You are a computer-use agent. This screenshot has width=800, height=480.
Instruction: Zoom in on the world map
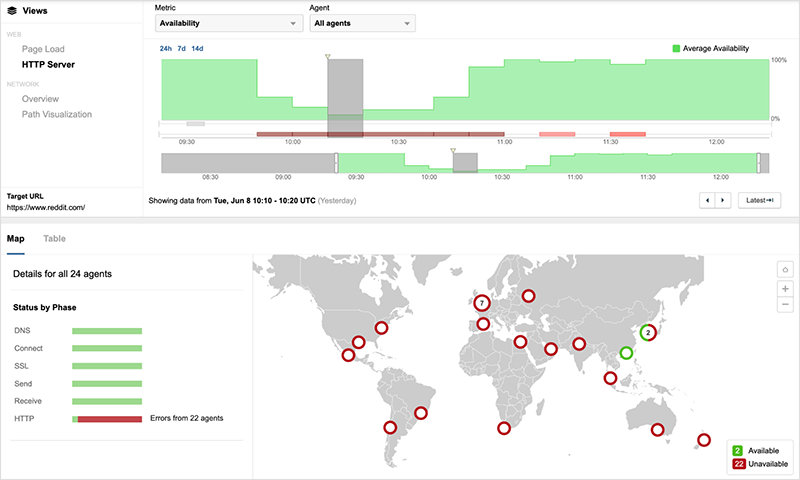(x=785, y=287)
